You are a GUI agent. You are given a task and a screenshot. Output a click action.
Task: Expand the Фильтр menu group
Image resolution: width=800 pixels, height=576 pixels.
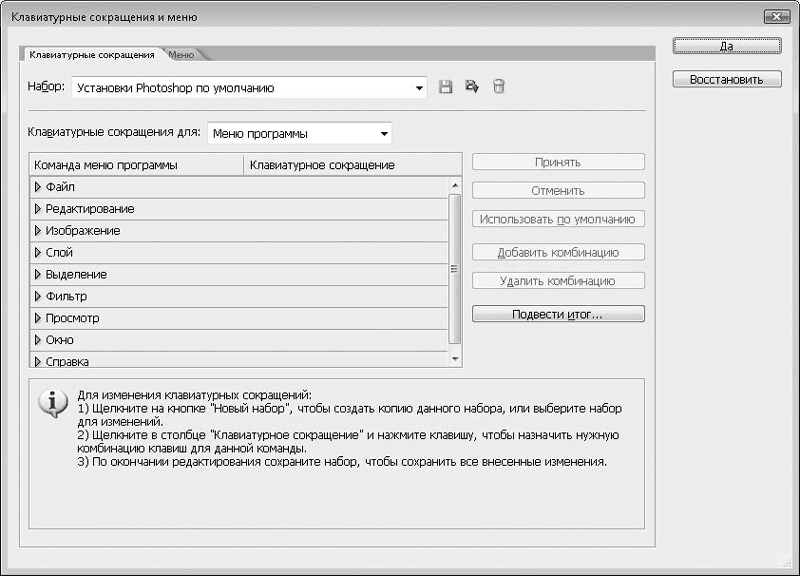pyautogui.click(x=38, y=297)
